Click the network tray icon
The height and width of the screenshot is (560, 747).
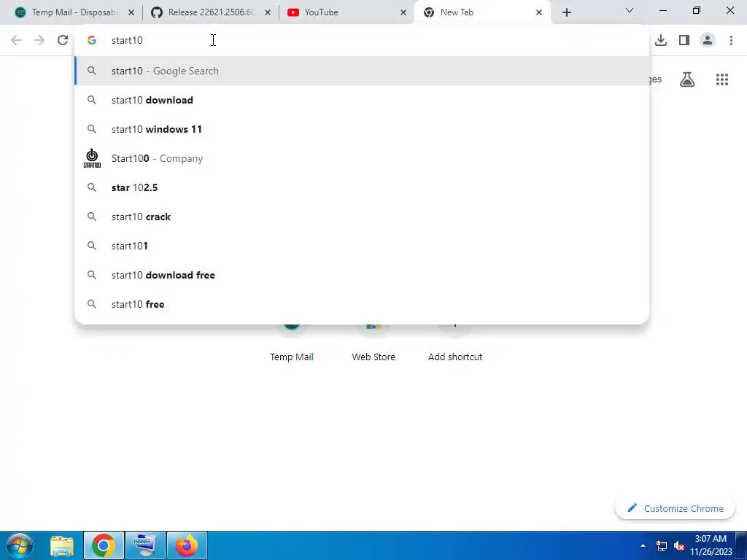[661, 545]
